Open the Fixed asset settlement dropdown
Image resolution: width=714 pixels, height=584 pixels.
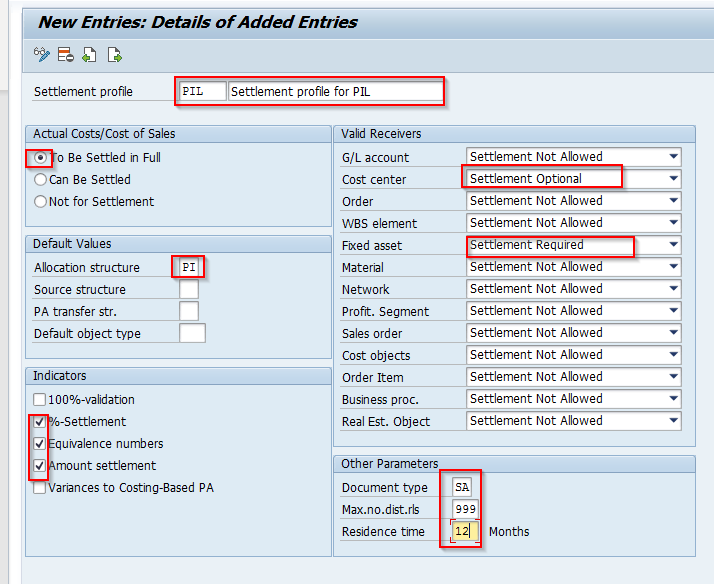pyautogui.click(x=673, y=245)
